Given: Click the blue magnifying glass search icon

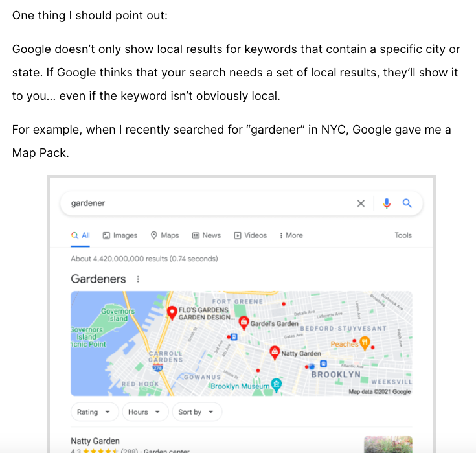Looking at the screenshot, I should [407, 203].
